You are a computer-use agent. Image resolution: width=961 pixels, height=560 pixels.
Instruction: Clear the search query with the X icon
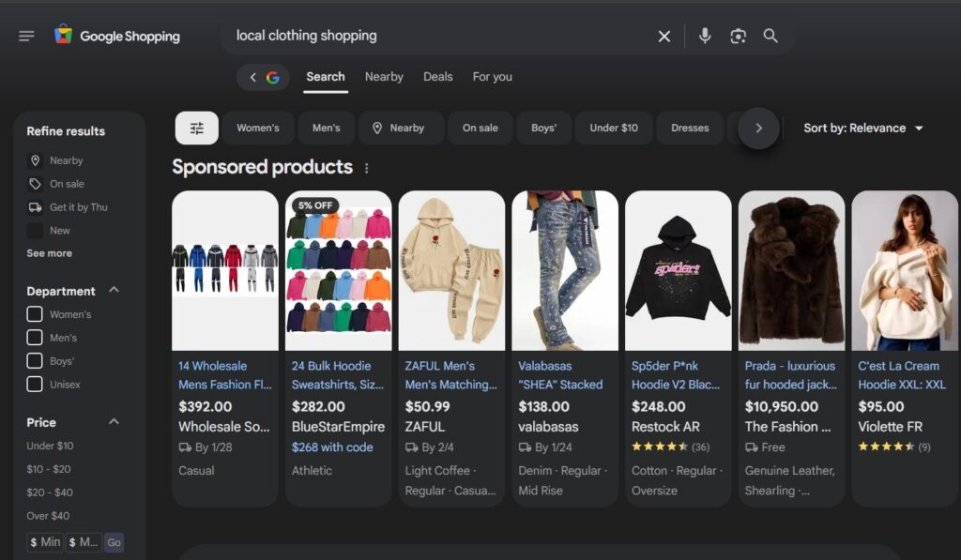[x=664, y=36]
